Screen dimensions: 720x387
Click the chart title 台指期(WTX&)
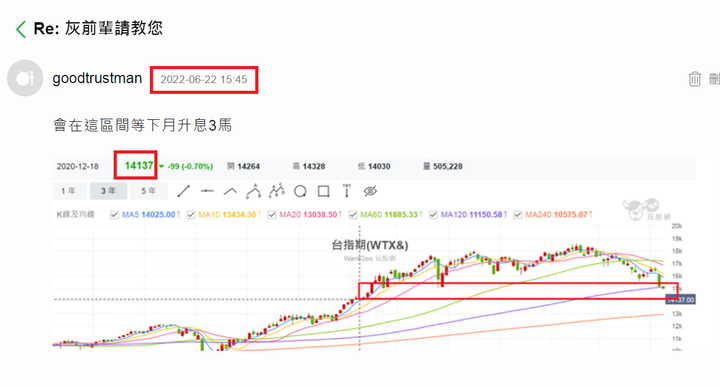point(370,245)
